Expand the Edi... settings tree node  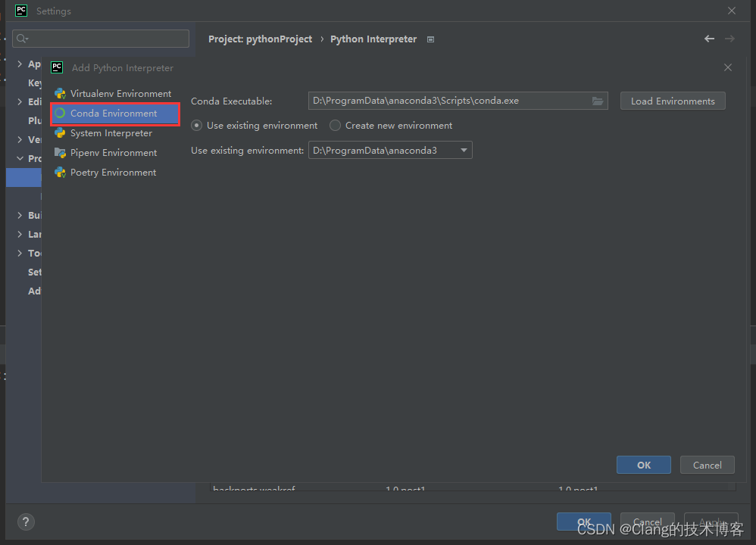point(20,101)
